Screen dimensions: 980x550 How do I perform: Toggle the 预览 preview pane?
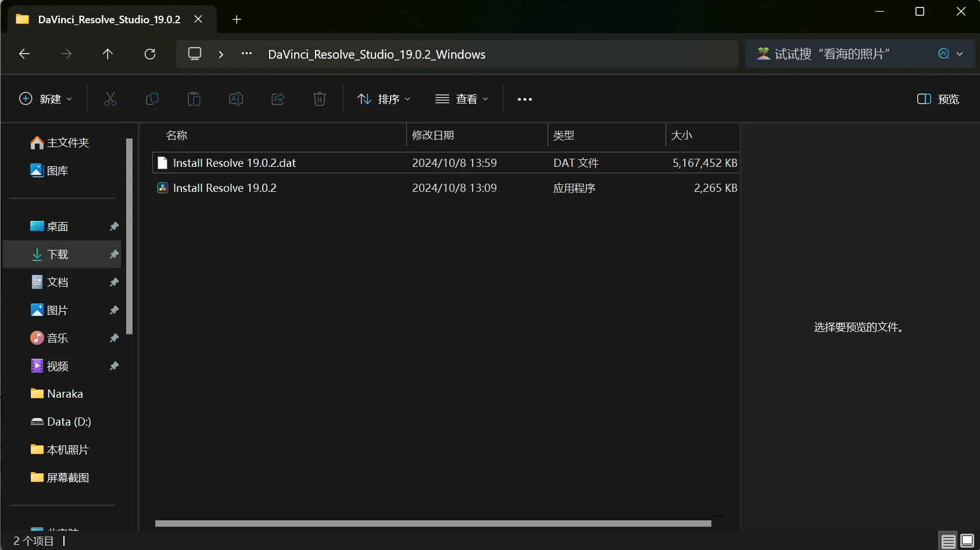[x=937, y=99]
